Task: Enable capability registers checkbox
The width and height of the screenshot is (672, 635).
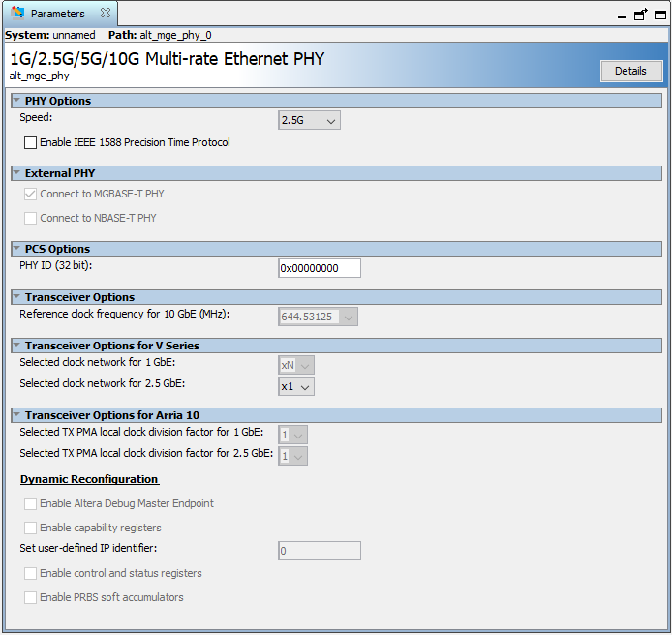Action: tap(30, 528)
